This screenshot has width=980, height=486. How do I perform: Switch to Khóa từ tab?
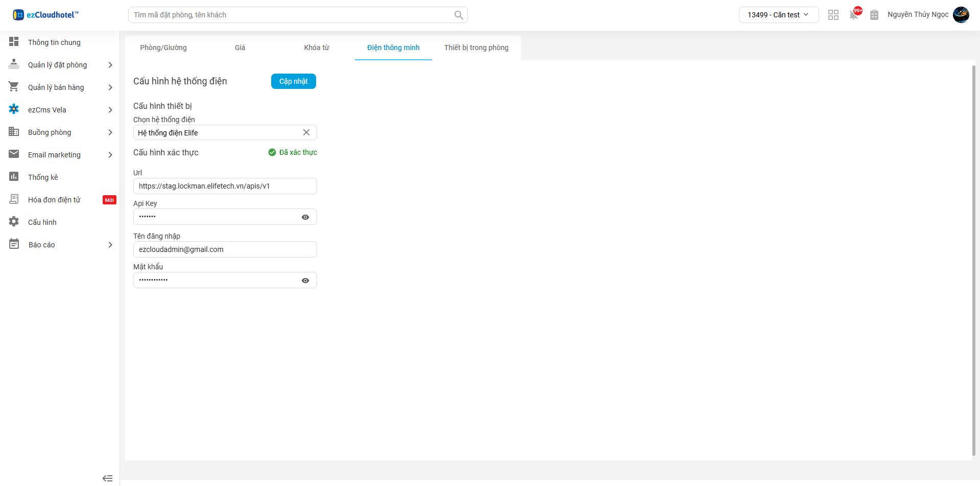coord(316,48)
